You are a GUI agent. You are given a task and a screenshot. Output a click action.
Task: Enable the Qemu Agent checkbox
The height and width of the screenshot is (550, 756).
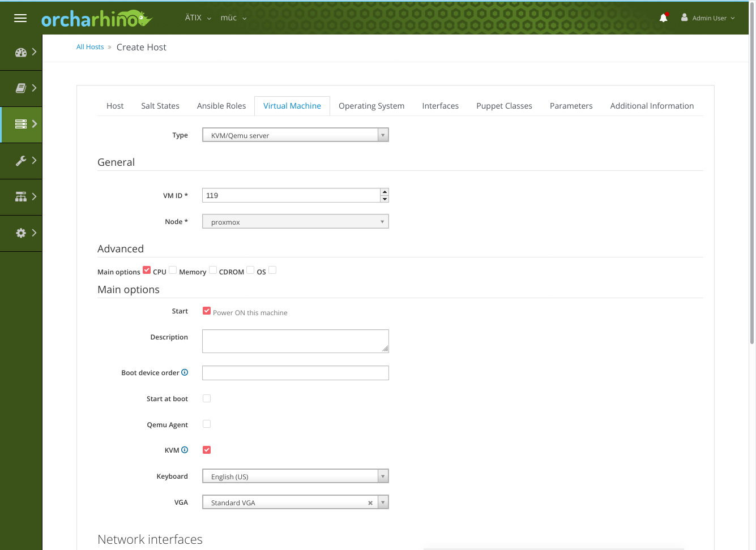pos(207,424)
